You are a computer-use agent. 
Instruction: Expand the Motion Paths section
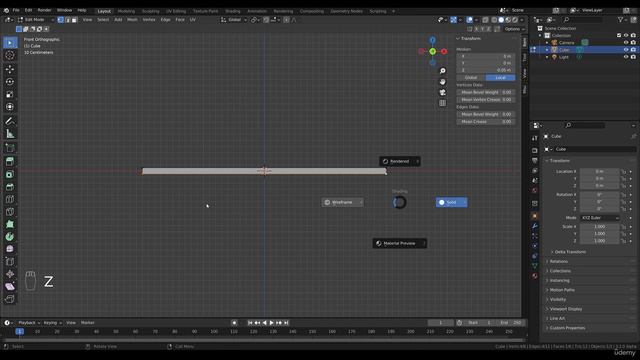tap(562, 290)
